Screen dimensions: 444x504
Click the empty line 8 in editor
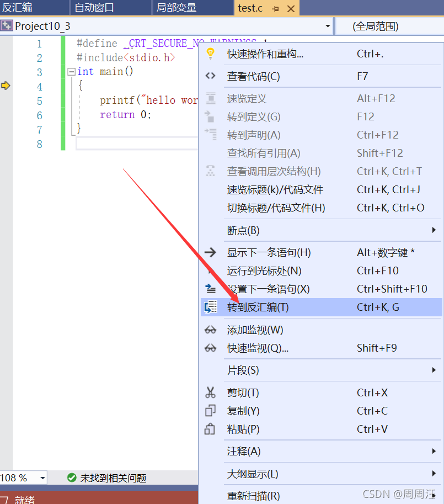(137, 144)
